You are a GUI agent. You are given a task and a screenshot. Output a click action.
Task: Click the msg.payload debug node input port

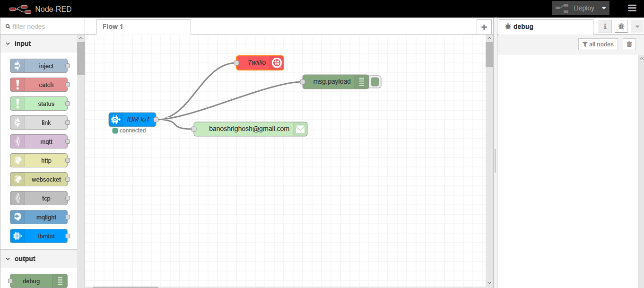point(303,82)
